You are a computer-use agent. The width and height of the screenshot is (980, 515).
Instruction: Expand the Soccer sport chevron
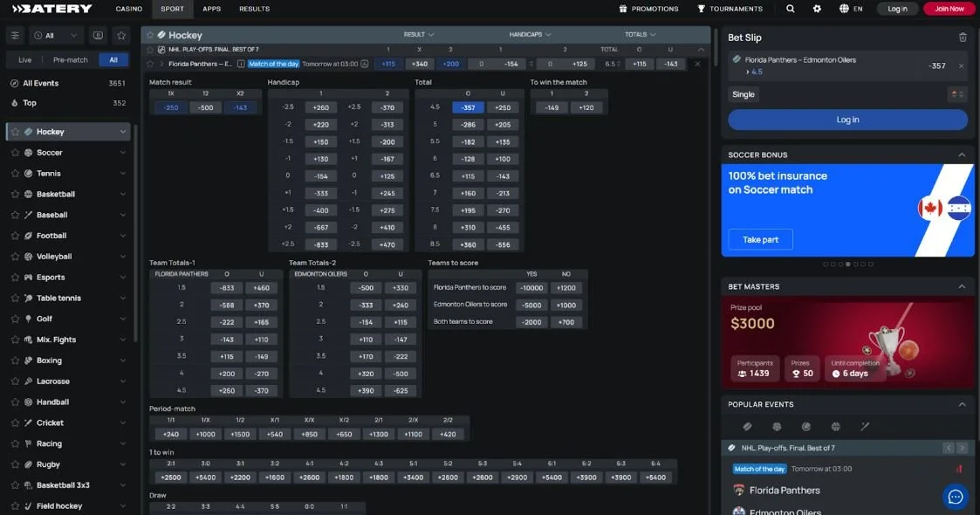coord(122,153)
